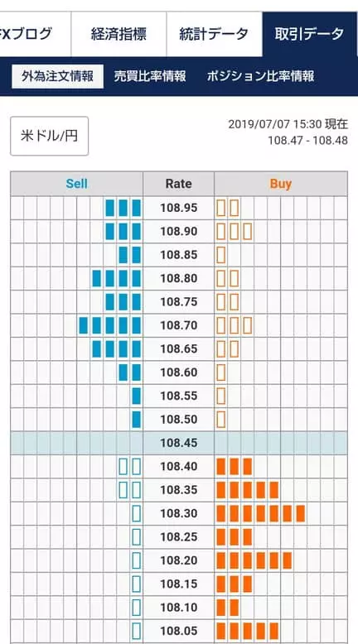Switch to the 経済指標 tab
The image size is (358, 644).
[x=119, y=34]
